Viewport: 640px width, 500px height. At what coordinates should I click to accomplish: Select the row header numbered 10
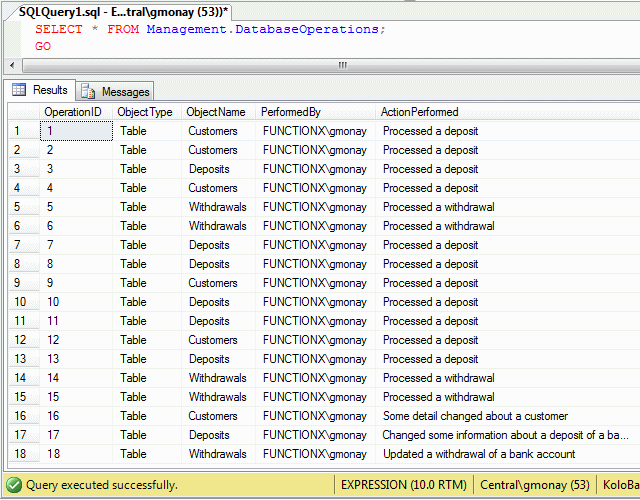click(x=24, y=302)
